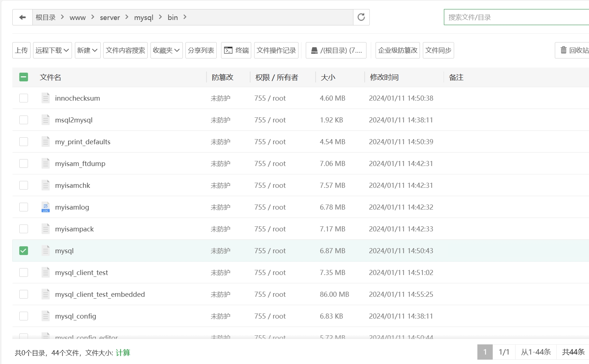The height and width of the screenshot is (364, 589).
Task: Open the 新建 dropdown menu
Action: 87,50
